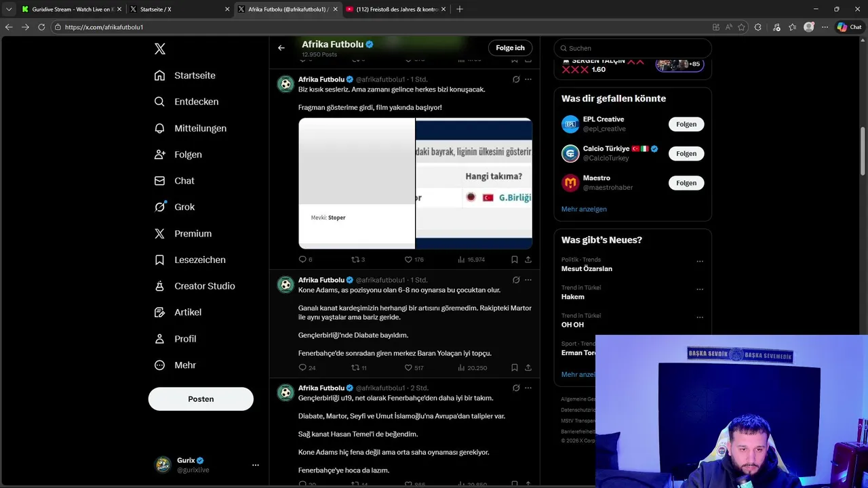Viewport: 868px width, 488px height.
Task: Switch to Startseite / X browser tab
Action: click(x=179, y=9)
